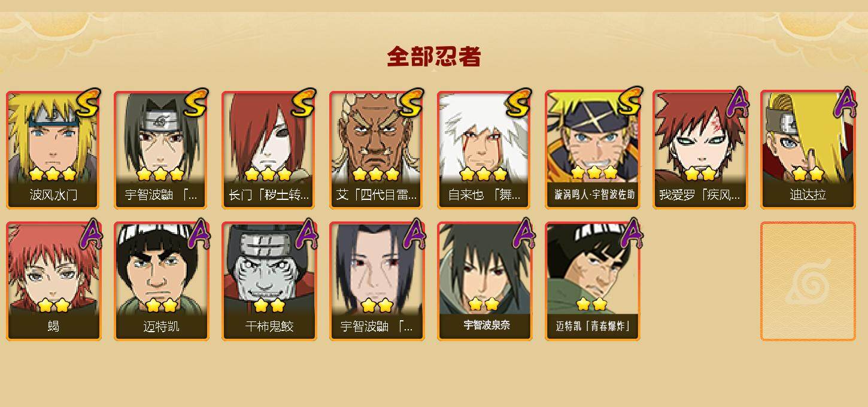Choose the 蝎 ninja card
The width and height of the screenshot is (868, 407).
click(x=54, y=281)
